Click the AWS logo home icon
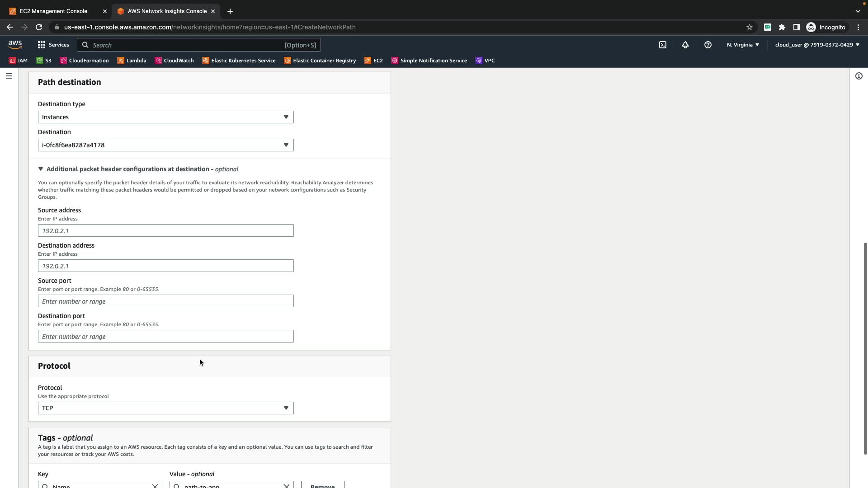Image resolution: width=868 pixels, height=488 pixels. pos(15,45)
